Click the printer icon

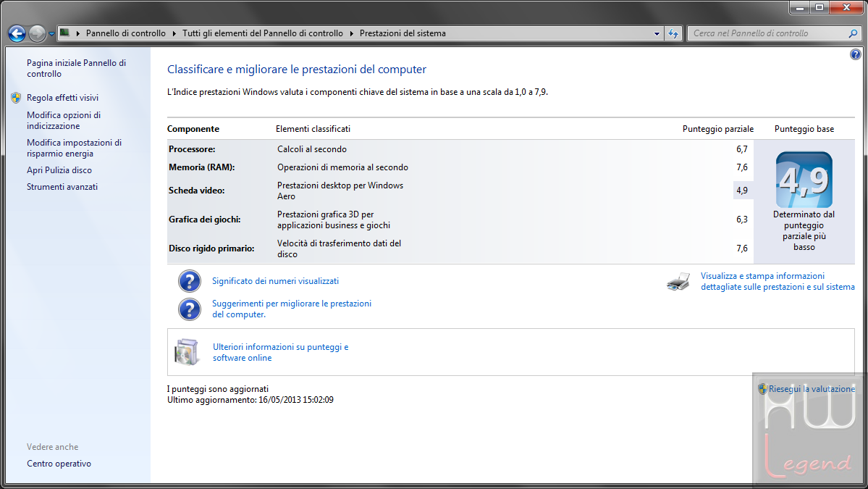point(678,281)
